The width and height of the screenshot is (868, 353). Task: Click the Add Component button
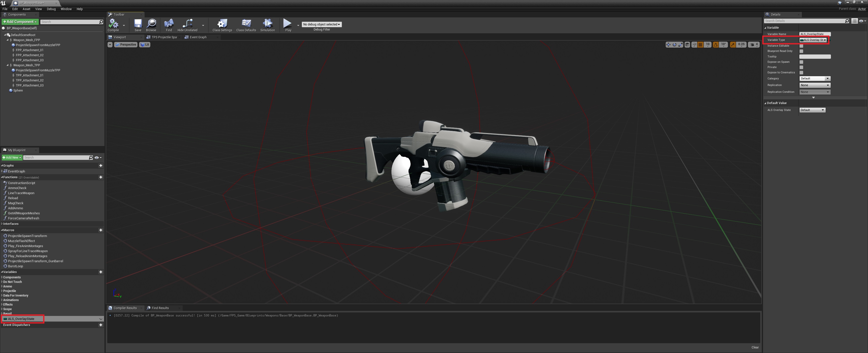pos(20,22)
